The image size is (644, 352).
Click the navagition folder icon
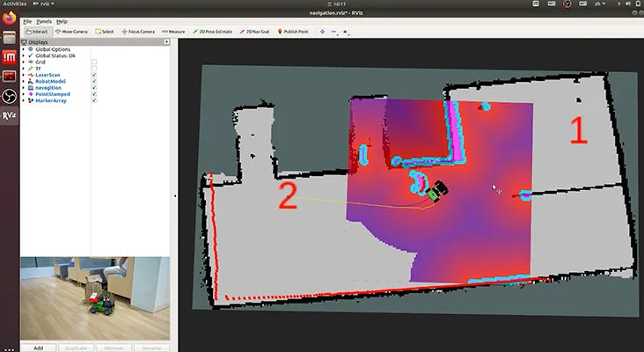pyautogui.click(x=31, y=88)
